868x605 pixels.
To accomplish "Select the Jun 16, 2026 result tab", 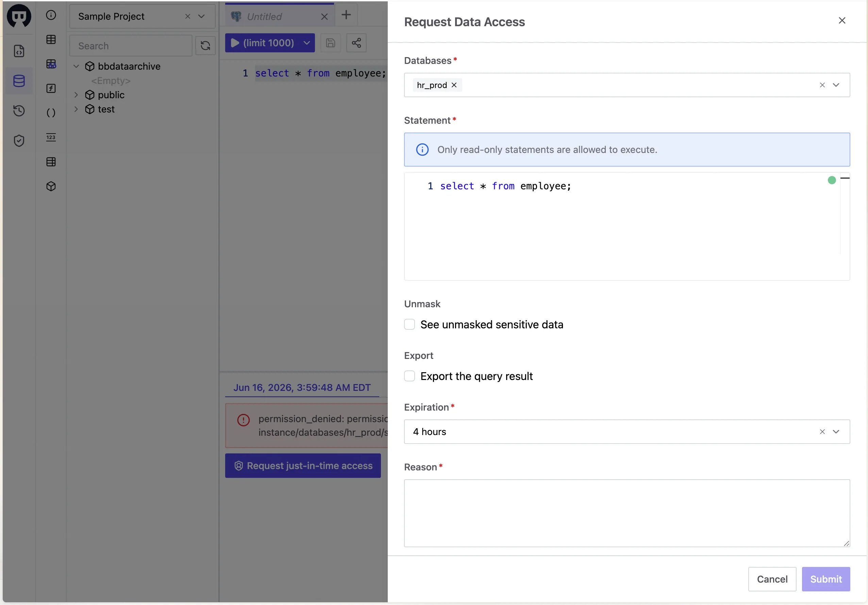I will click(x=302, y=387).
